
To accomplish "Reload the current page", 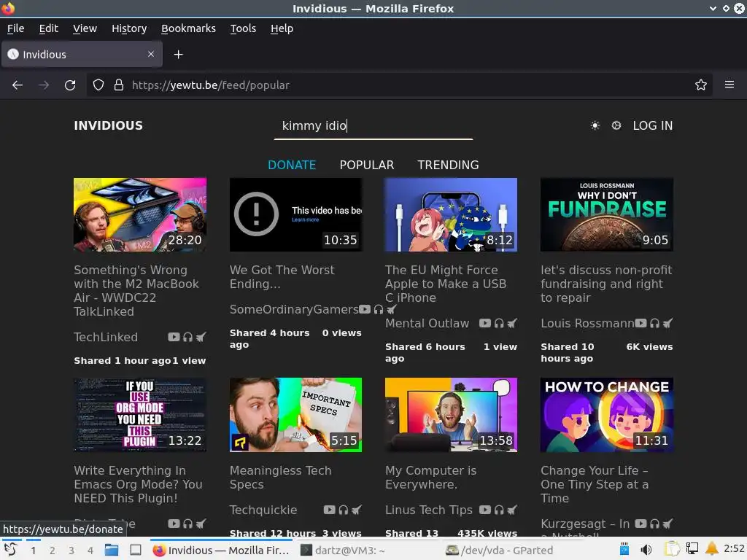I will click(70, 85).
